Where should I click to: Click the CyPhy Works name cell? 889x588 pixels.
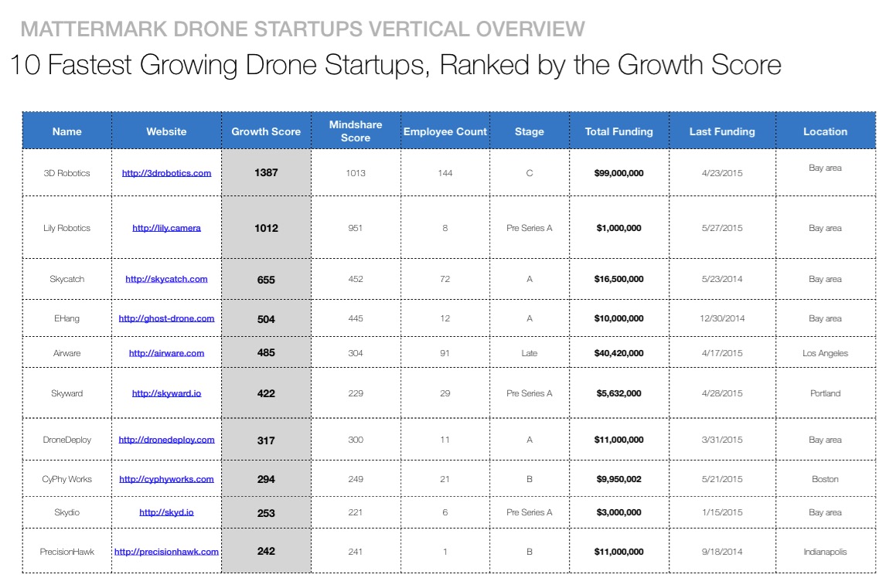(x=67, y=479)
